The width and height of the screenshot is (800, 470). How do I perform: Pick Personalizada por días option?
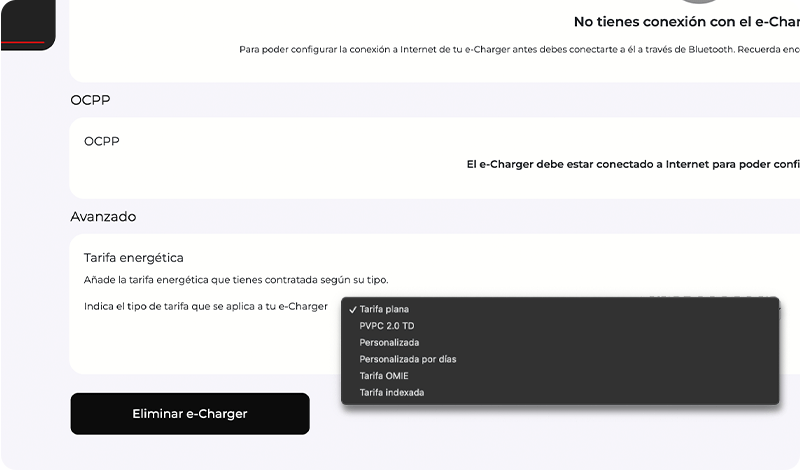click(x=407, y=359)
